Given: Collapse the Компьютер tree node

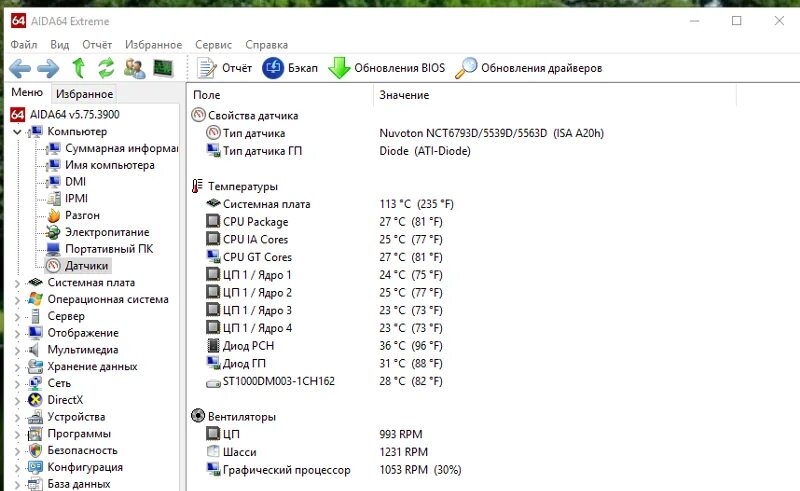Looking at the screenshot, I should (x=17, y=132).
